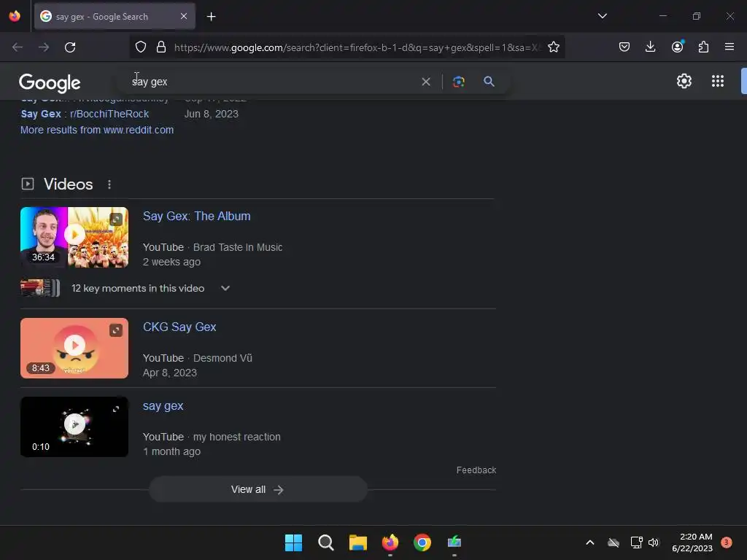This screenshot has width=747, height=560.
Task: Play the 0:10 video thumbnail
Action: [x=74, y=427]
